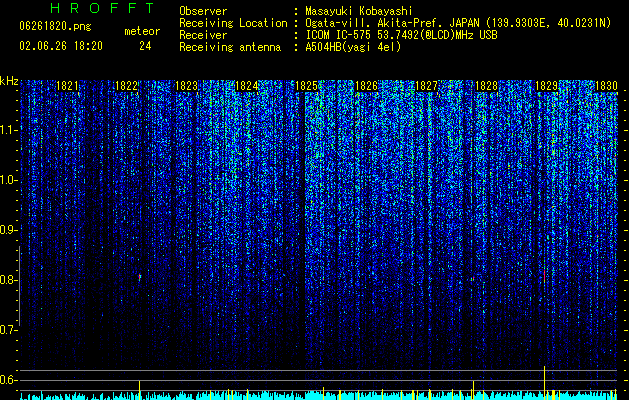Click the tallest yellow signal spike near 1829
The height and width of the screenshot is (400, 629).
(x=544, y=381)
